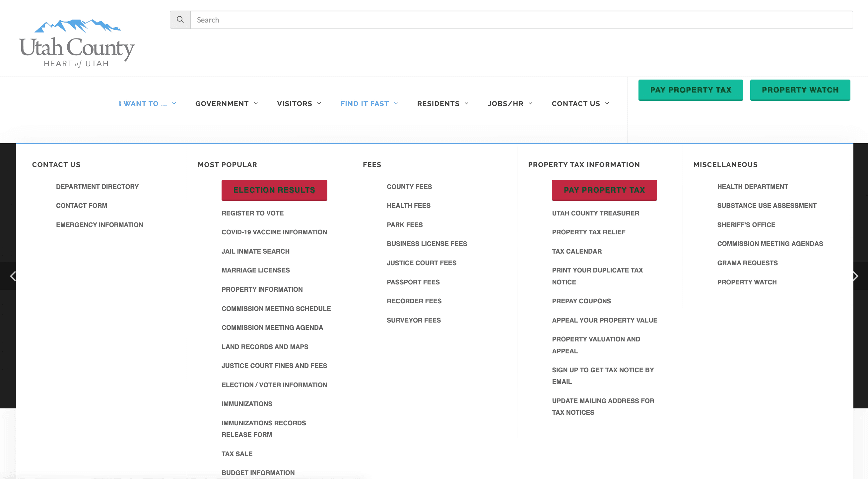Image resolution: width=868 pixels, height=479 pixels.
Task: Expand the Government menu chevron
Action: [256, 103]
